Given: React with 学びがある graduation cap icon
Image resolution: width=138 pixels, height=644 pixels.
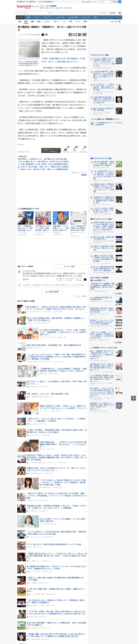Looking at the screenshot, I should click(x=66, y=150).
